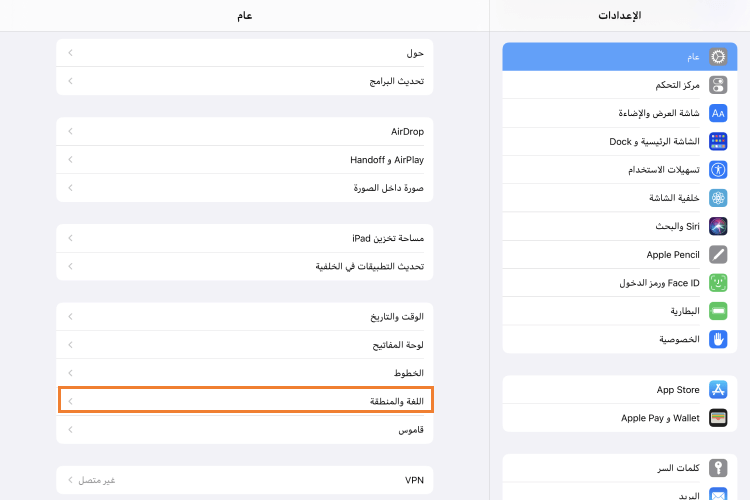Click the Date & Time (الوقت والتاريخ) chevron
The width and height of the screenshot is (750, 500).
70,316
